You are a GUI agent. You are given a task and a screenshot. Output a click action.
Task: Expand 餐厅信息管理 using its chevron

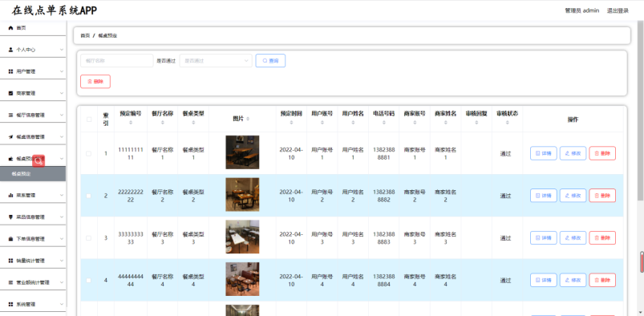[62, 115]
